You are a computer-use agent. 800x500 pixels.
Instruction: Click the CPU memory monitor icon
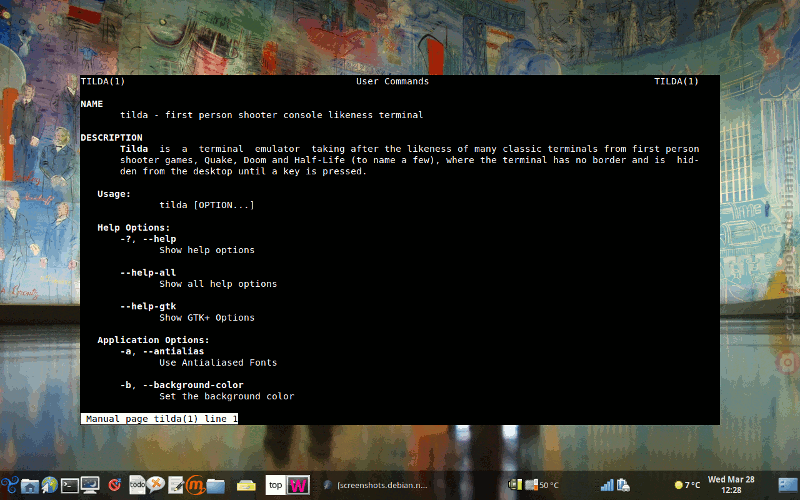tap(515, 484)
